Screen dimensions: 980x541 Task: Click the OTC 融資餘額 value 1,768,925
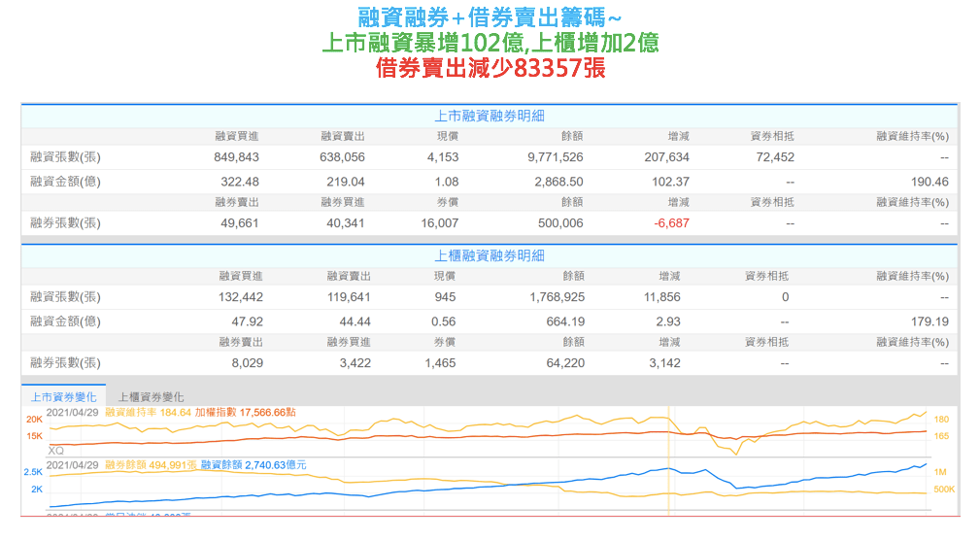(x=557, y=296)
